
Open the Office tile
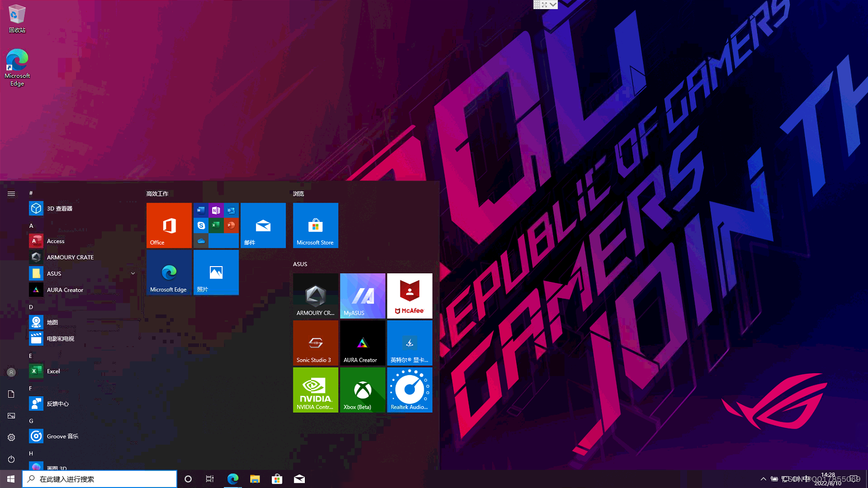coord(169,225)
